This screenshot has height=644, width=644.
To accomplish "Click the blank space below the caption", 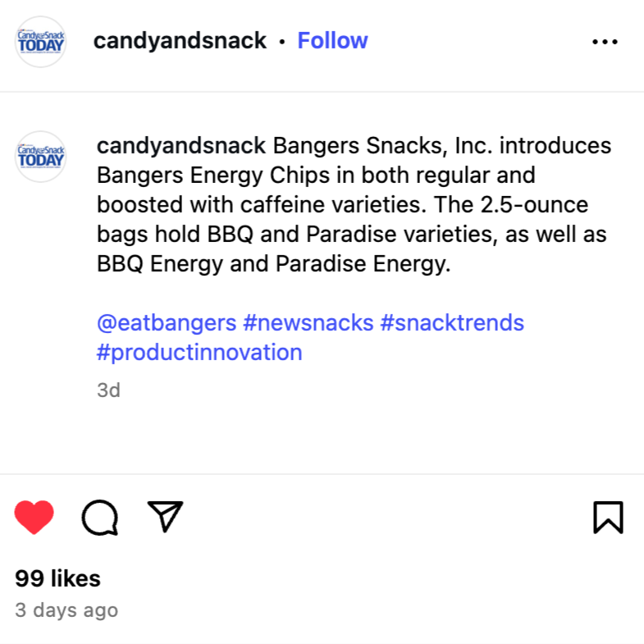I will click(x=322, y=437).
